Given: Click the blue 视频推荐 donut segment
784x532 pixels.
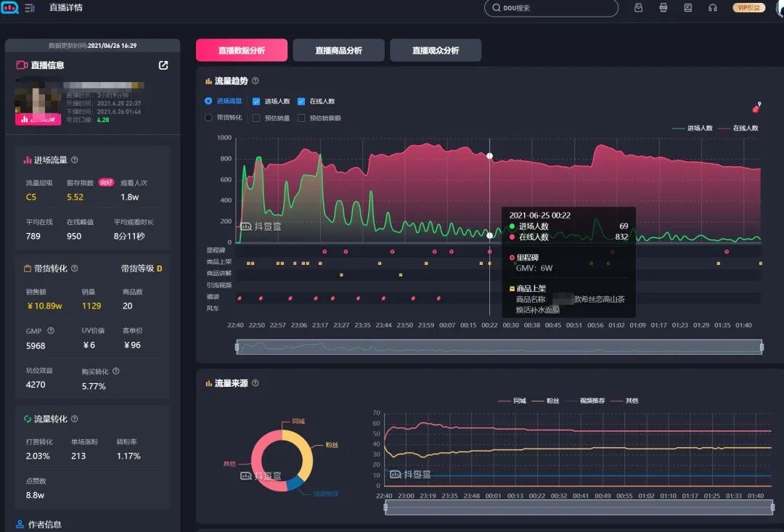Looking at the screenshot, I should [x=295, y=483].
